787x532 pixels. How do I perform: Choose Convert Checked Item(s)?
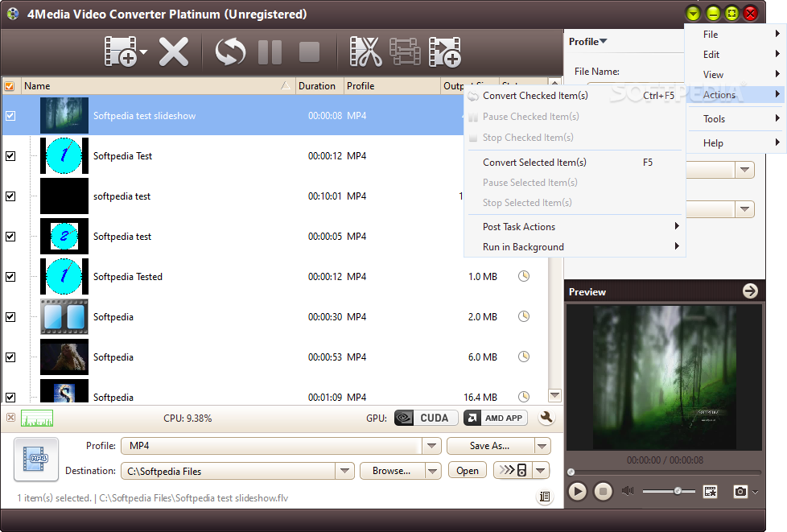pos(575,95)
